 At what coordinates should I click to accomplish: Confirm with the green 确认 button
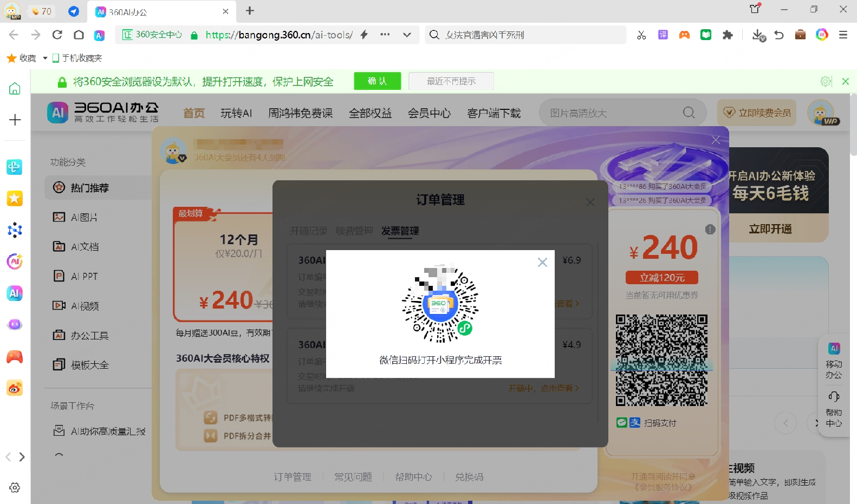tap(378, 81)
